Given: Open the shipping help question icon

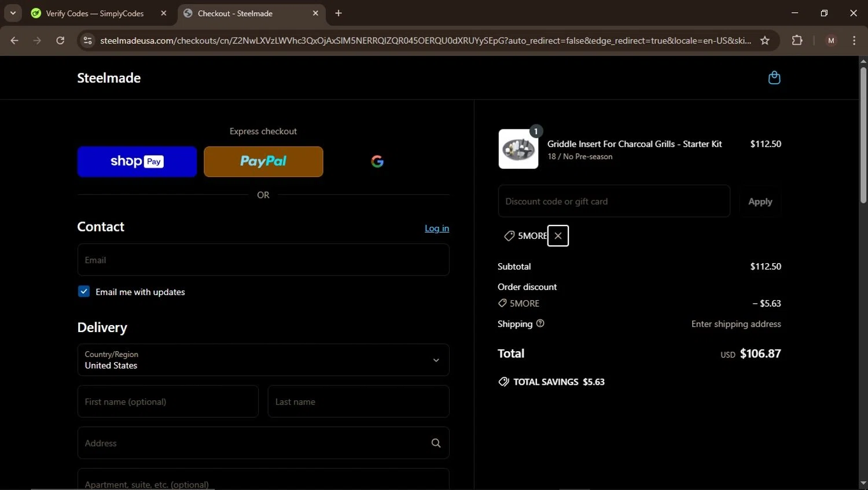Looking at the screenshot, I should tap(540, 323).
